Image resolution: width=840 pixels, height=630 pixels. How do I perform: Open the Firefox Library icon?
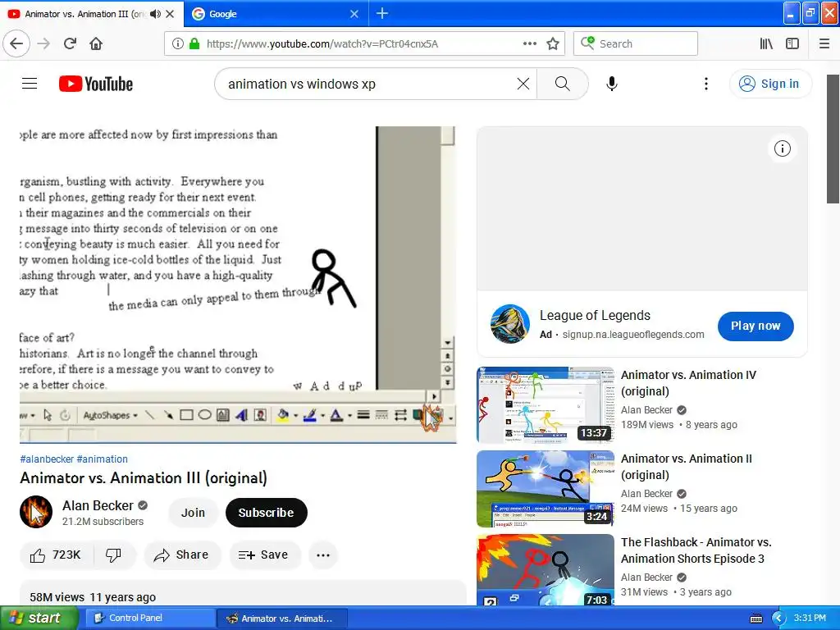click(x=766, y=44)
